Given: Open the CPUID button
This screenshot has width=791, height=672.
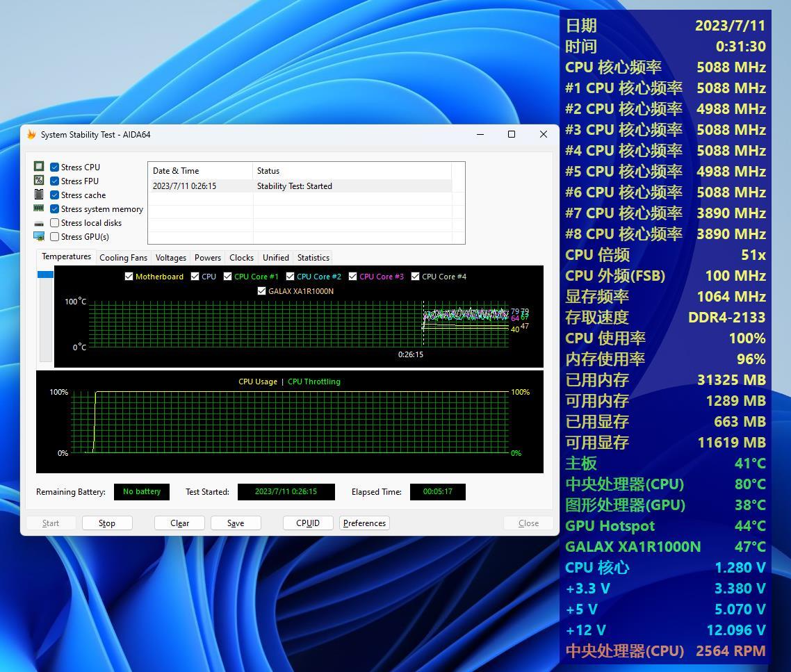Looking at the screenshot, I should [308, 523].
